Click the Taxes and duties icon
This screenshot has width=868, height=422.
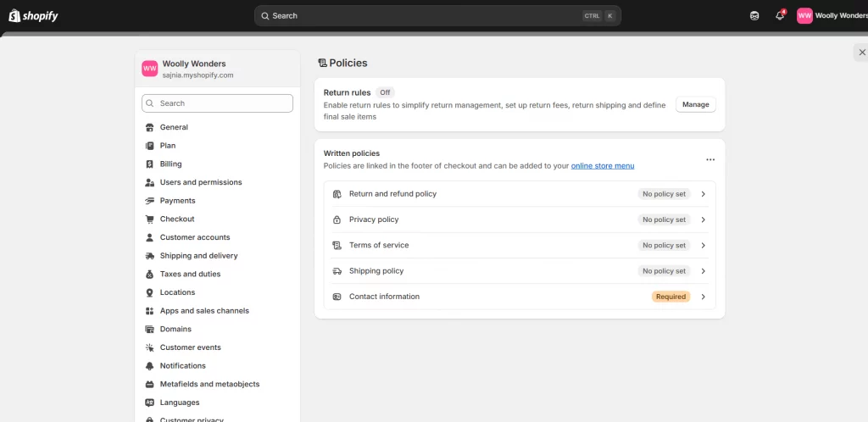pyautogui.click(x=149, y=274)
